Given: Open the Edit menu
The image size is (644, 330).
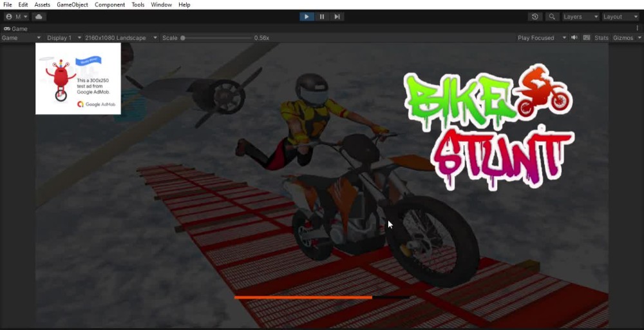Looking at the screenshot, I should tap(23, 5).
